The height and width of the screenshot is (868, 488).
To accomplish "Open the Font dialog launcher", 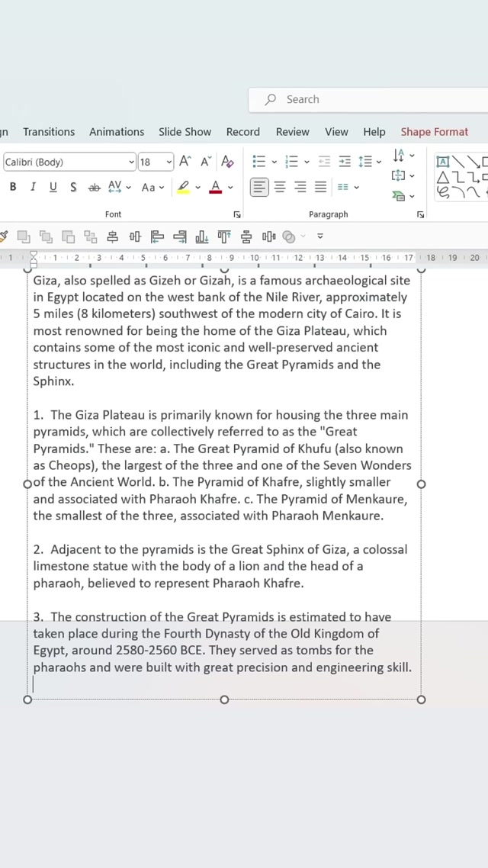I will coord(237,215).
